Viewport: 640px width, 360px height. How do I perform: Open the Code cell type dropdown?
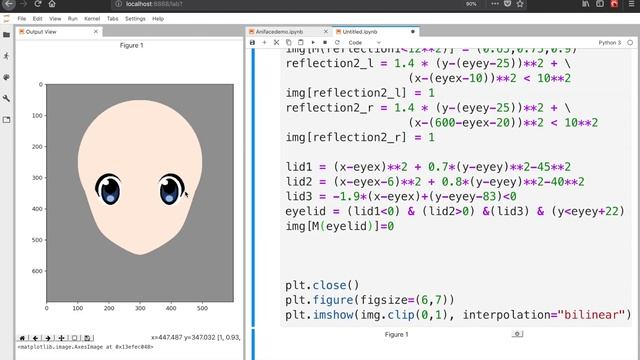click(364, 42)
